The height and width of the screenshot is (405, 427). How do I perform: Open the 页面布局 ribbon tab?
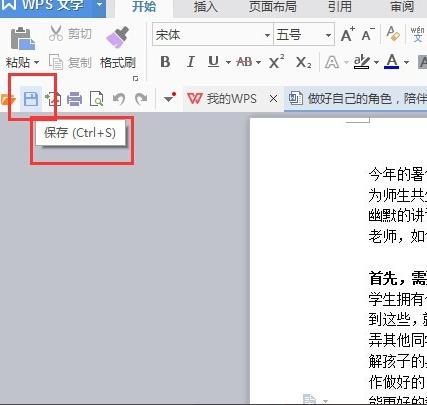point(273,7)
